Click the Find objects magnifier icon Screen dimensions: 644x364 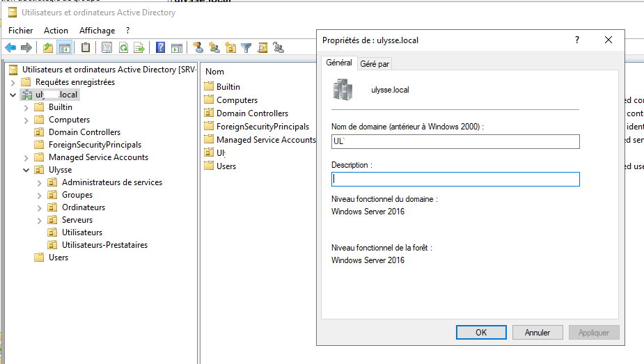click(262, 48)
